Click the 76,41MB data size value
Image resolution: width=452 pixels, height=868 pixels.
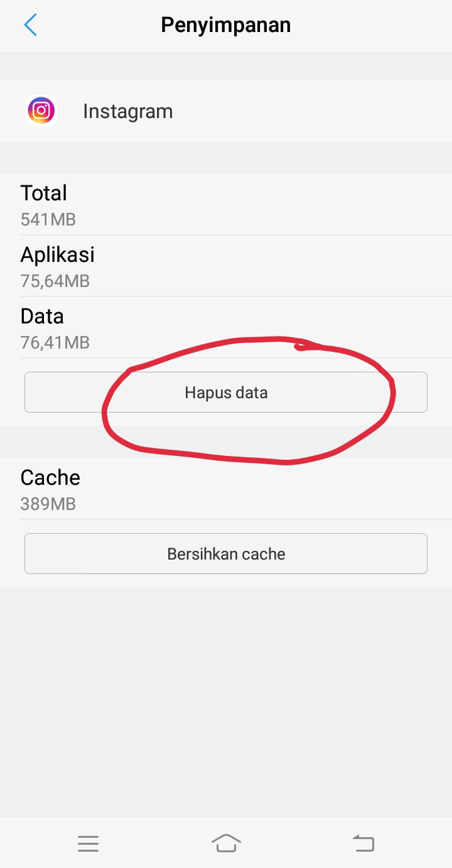pyautogui.click(x=55, y=342)
